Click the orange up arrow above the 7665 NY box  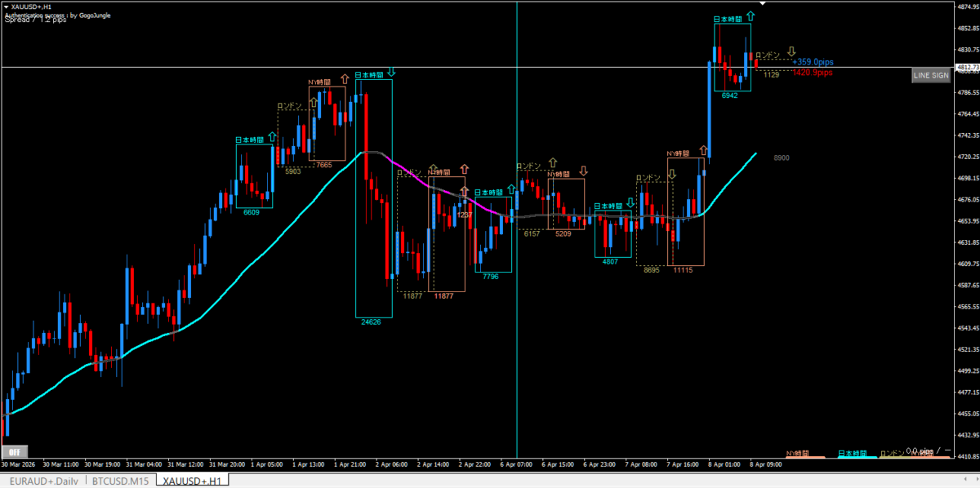click(344, 80)
